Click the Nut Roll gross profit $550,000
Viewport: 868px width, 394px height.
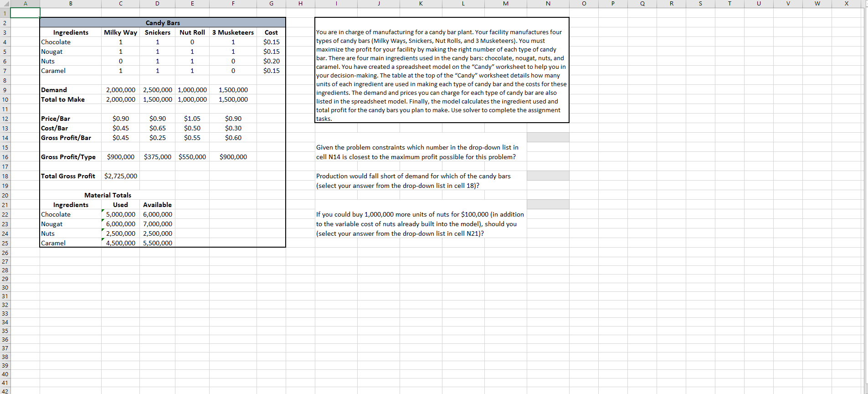192,157
